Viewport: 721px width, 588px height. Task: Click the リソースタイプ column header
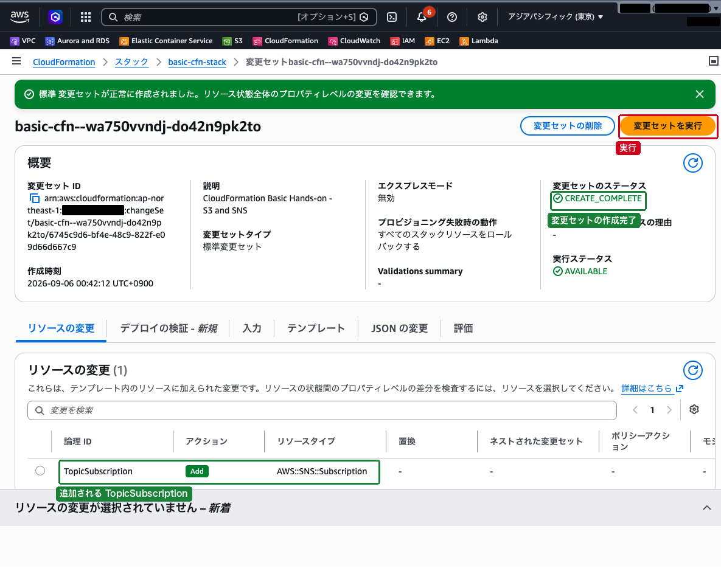point(306,441)
